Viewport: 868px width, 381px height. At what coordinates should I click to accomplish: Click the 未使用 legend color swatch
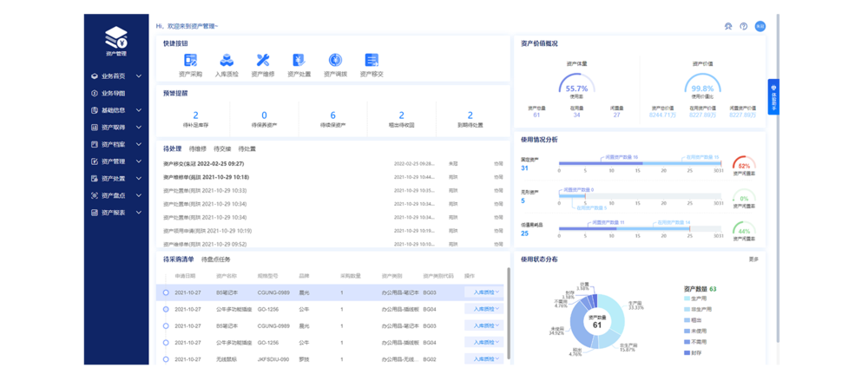[x=687, y=332]
